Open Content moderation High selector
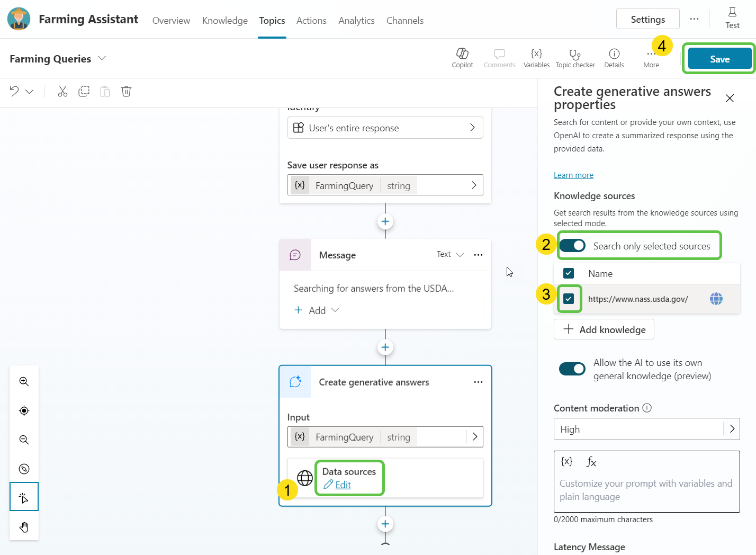This screenshot has height=555, width=756. 646,429
